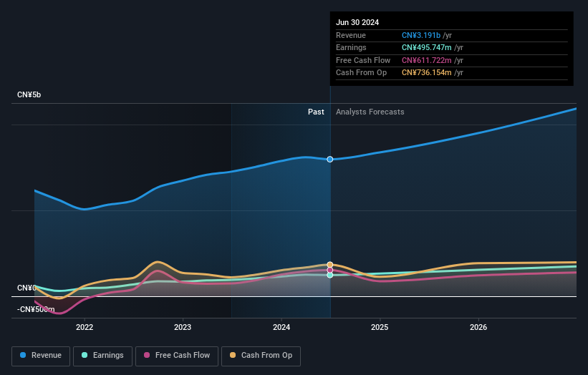Toggle the Free Cash Flow legend series
The width and height of the screenshot is (588, 375).
pyautogui.click(x=177, y=356)
